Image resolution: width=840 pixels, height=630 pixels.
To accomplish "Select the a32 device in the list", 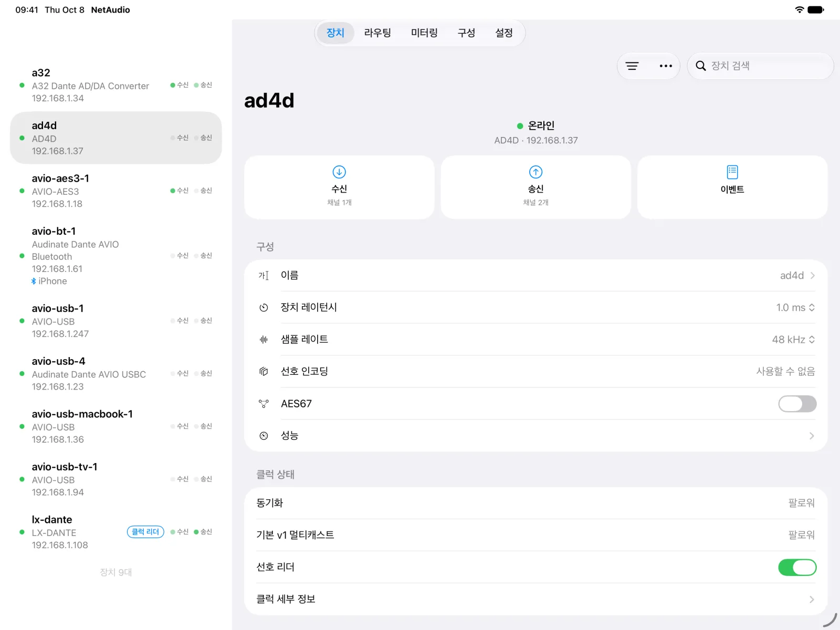I will (x=116, y=85).
